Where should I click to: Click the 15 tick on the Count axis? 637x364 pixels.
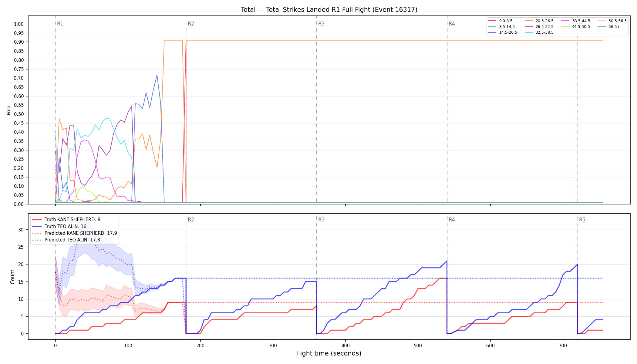[21, 282]
